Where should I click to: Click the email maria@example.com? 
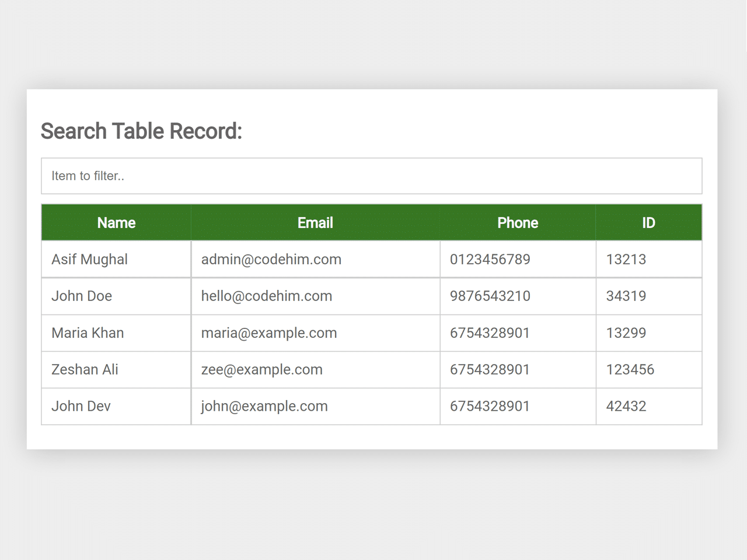point(269,332)
